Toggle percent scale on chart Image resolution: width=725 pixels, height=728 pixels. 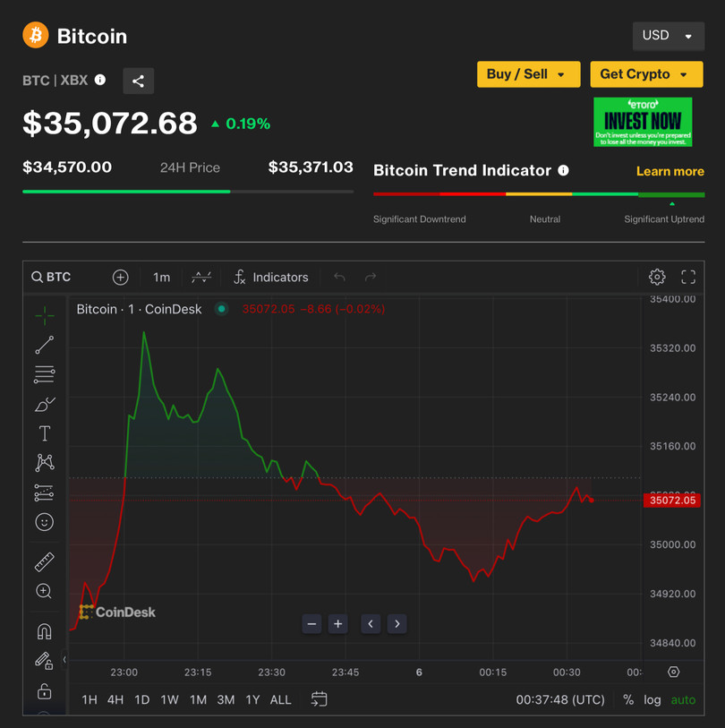pyautogui.click(x=628, y=699)
